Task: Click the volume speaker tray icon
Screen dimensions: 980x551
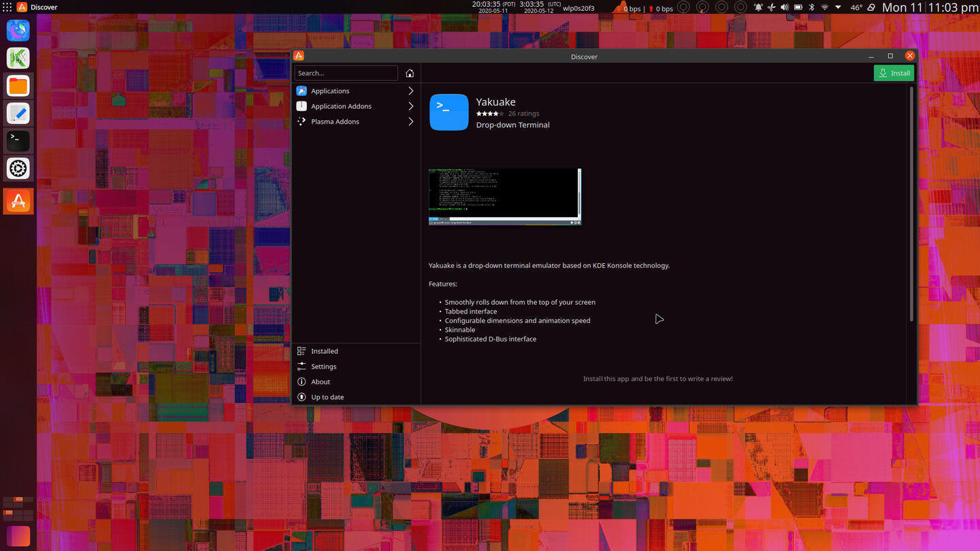Action: click(x=785, y=7)
